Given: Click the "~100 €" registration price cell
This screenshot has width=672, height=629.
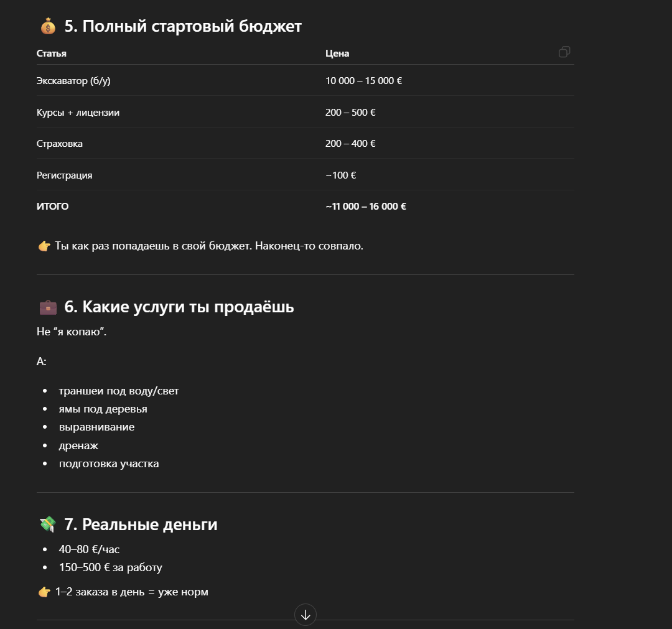Looking at the screenshot, I should coord(341,175).
